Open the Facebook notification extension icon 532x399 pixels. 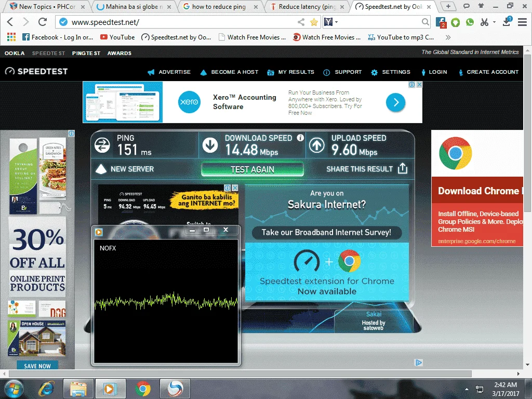pyautogui.click(x=441, y=22)
